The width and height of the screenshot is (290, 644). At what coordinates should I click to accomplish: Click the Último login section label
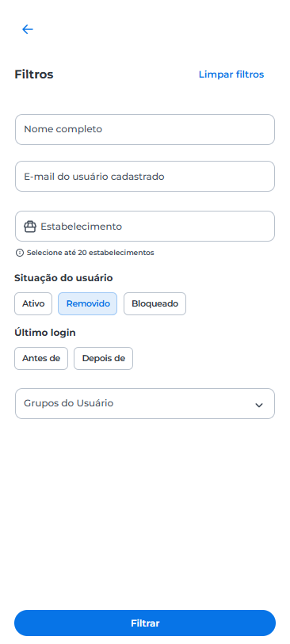click(45, 333)
